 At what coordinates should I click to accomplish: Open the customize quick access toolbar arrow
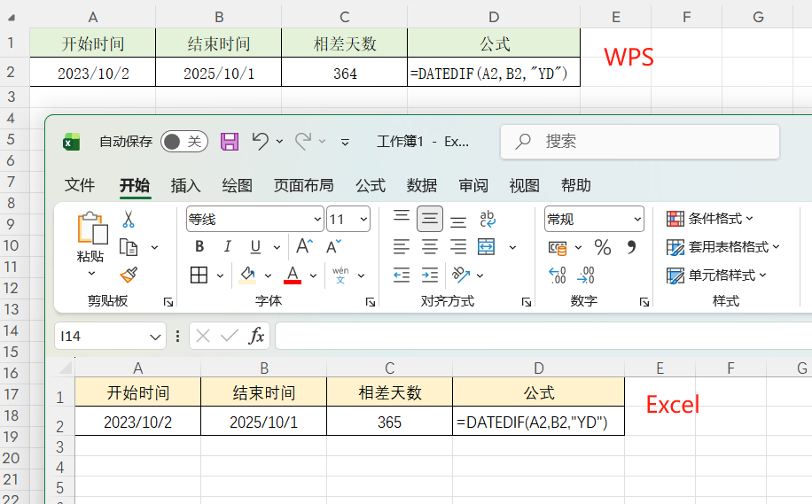click(345, 142)
